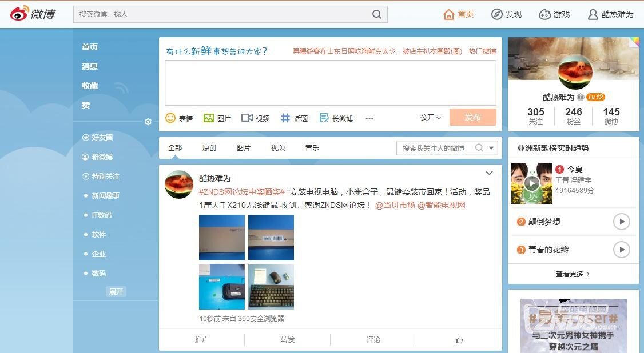
Task: Click 转发 to repost
Action: [x=288, y=339]
